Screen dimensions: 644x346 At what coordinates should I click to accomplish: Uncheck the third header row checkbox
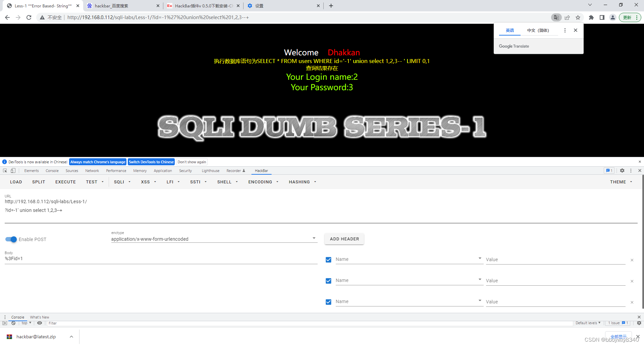coord(328,302)
